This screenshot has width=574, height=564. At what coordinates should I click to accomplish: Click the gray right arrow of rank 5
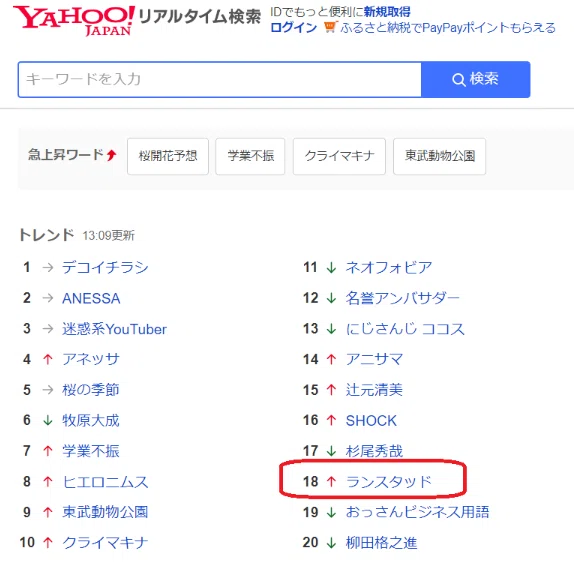48,390
